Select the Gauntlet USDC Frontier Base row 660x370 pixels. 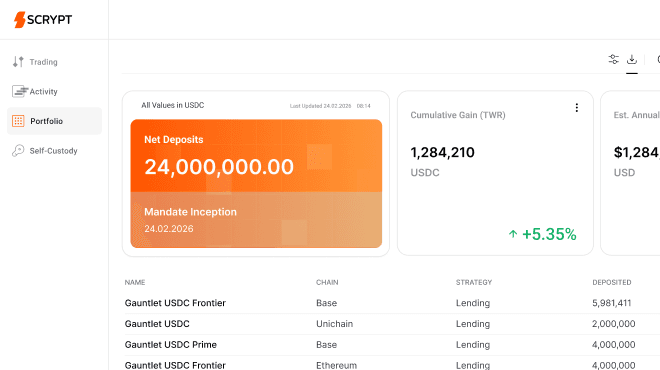pos(392,303)
